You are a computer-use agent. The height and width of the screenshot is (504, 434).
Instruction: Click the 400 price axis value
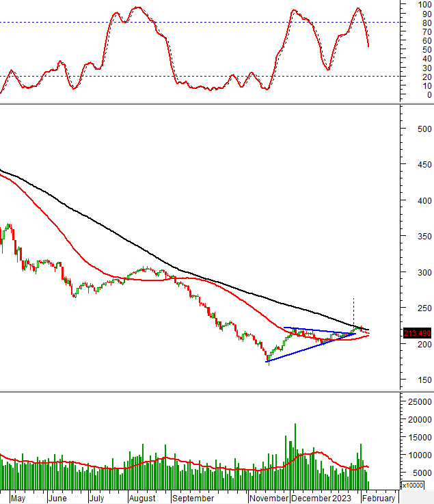[x=424, y=201]
